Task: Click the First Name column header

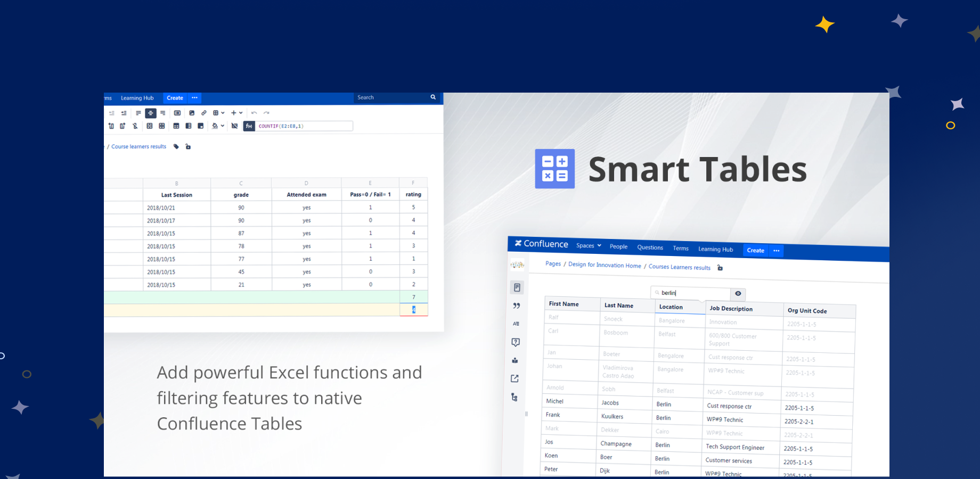Action: click(x=573, y=304)
